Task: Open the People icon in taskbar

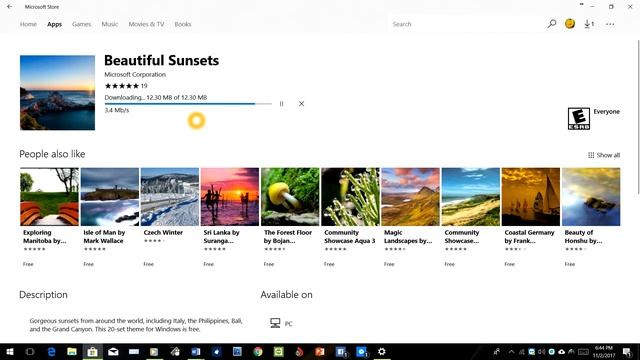Action: [496, 351]
